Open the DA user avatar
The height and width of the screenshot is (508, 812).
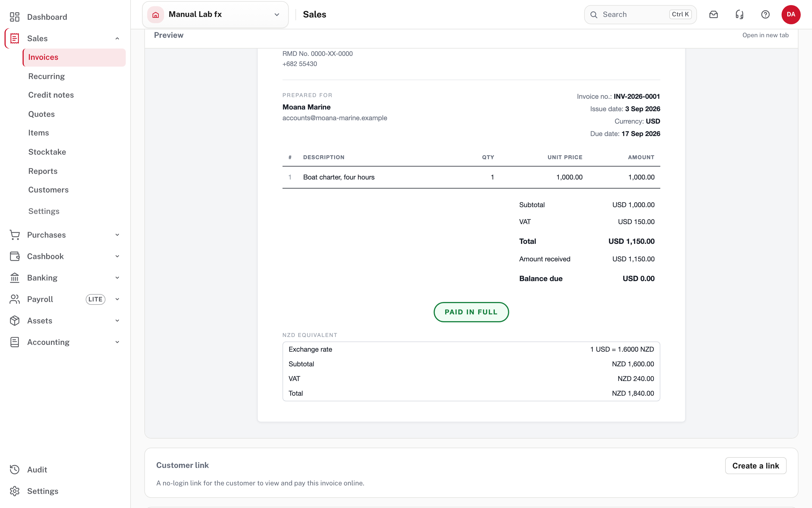coord(791,14)
